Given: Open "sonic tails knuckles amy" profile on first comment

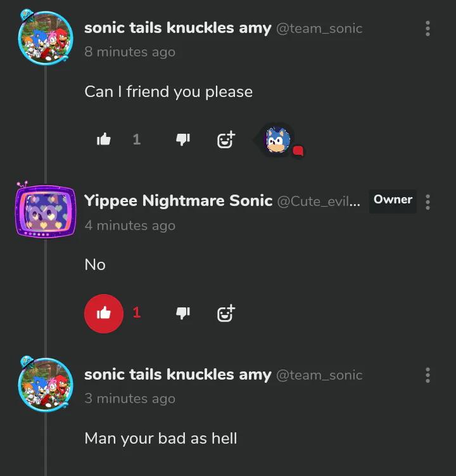Looking at the screenshot, I should point(178,28).
